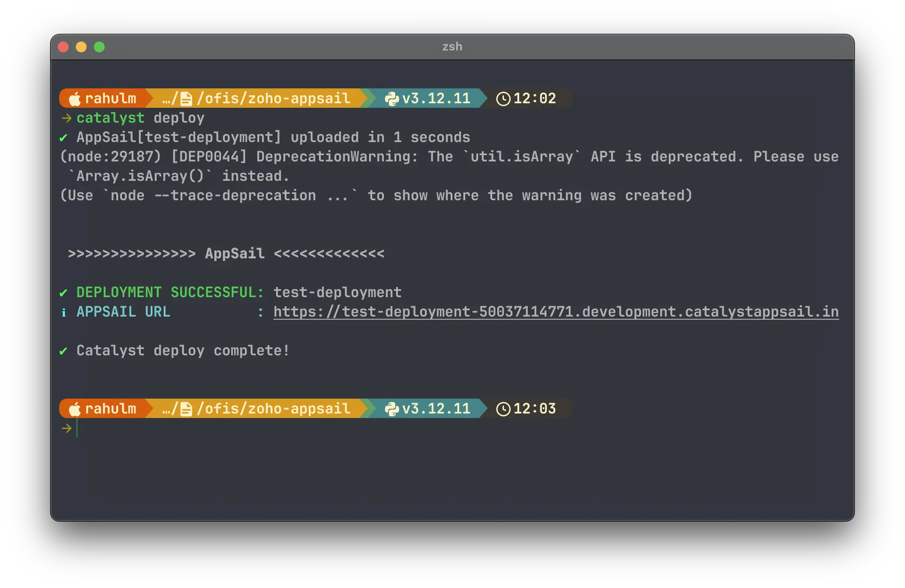Click the AppSail section banner text
The width and height of the screenshot is (905, 588).
coord(235,253)
